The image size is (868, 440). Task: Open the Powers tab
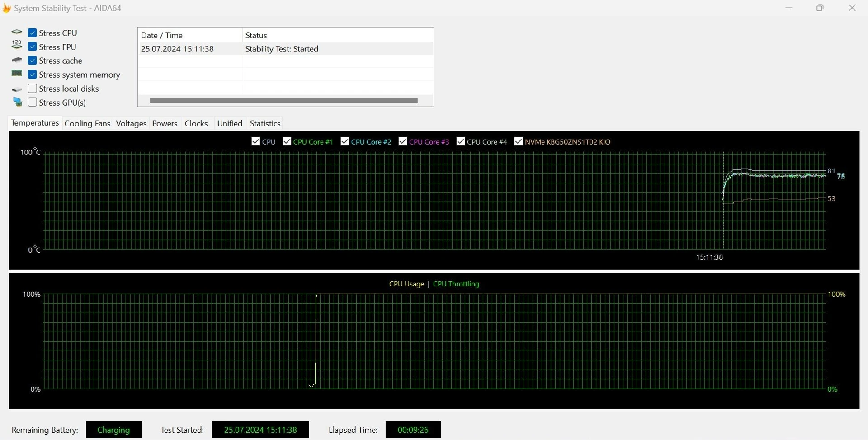tap(165, 123)
